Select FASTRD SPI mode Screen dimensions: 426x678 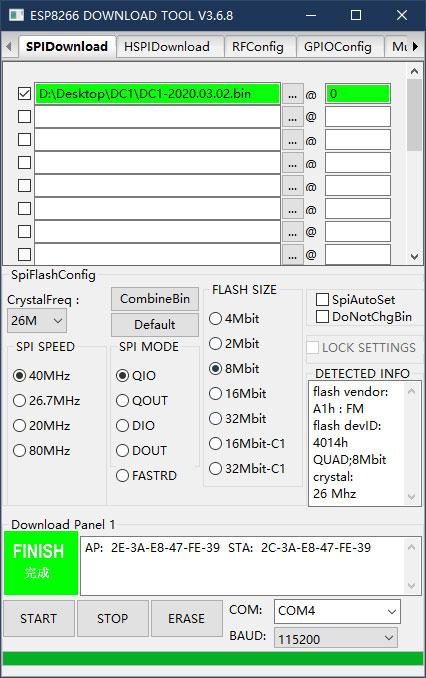coord(147,476)
